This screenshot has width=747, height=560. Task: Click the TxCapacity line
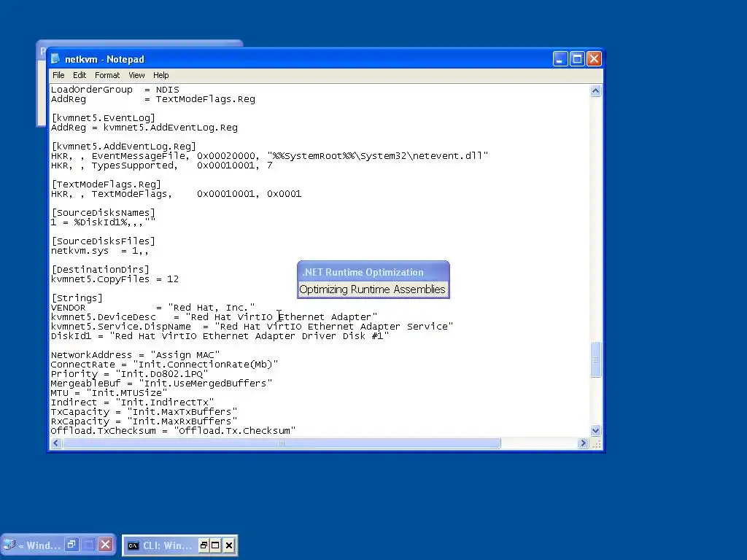144,412
